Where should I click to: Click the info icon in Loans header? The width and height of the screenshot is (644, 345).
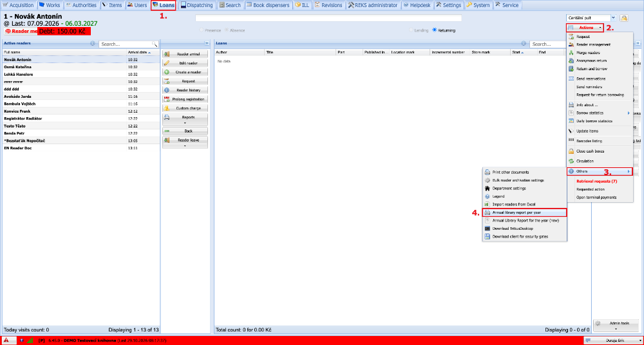[x=524, y=44]
